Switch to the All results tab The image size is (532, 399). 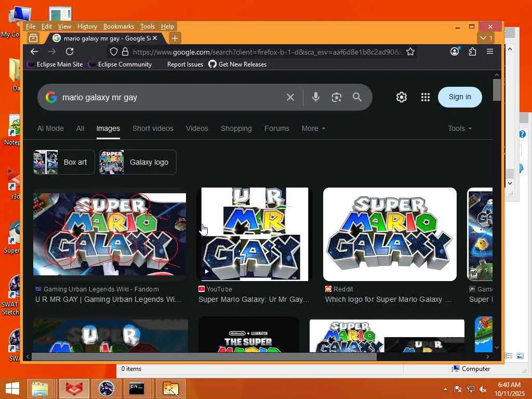(x=80, y=129)
